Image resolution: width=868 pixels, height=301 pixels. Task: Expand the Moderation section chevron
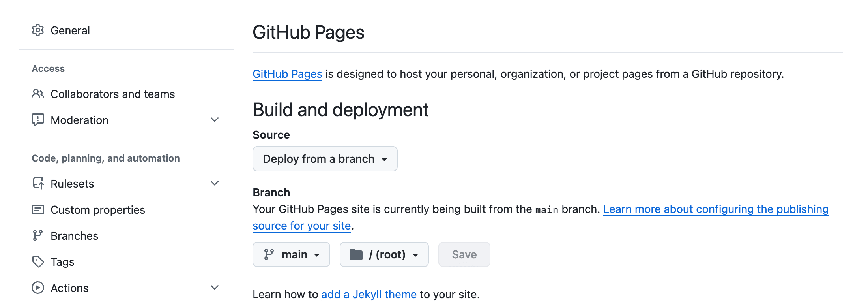[215, 120]
